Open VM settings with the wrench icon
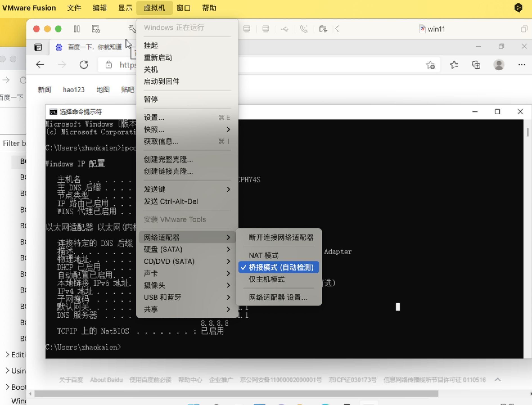This screenshot has height=405, width=532. [x=131, y=29]
